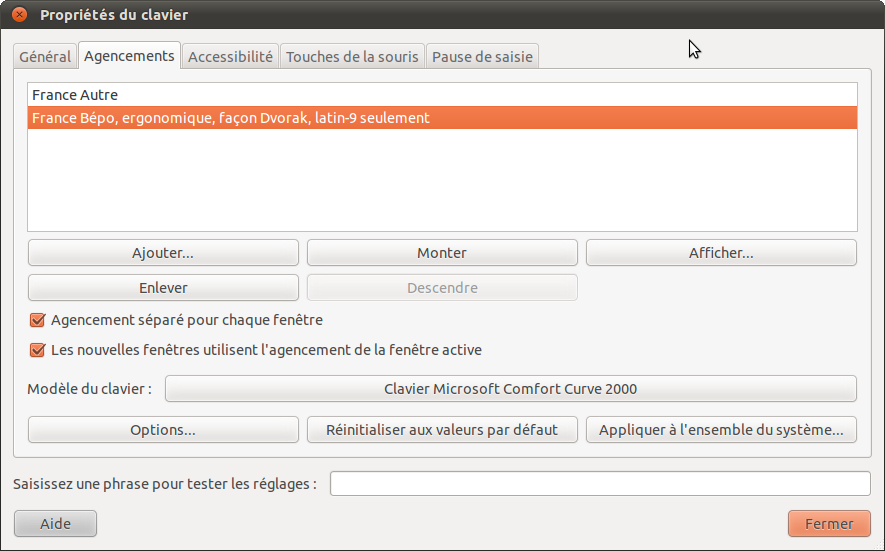
Task: Open the layout Options... dialog
Action: pos(163,430)
